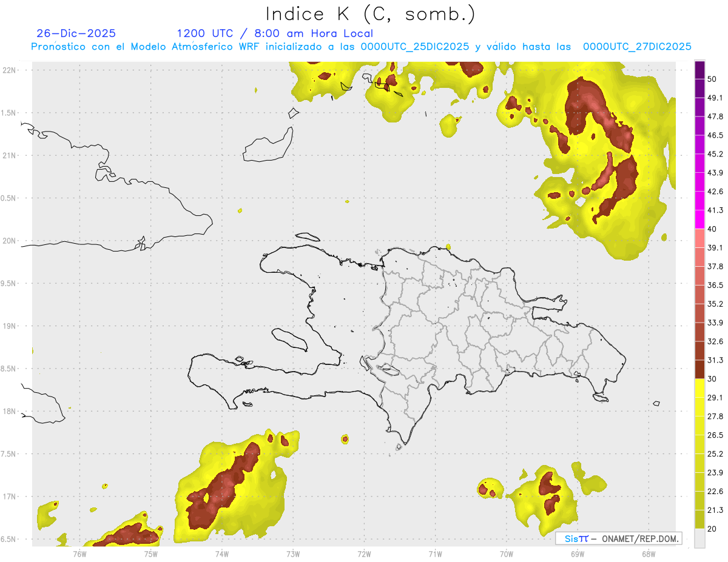Click the colorbar value "22.6"

[x=715, y=492]
